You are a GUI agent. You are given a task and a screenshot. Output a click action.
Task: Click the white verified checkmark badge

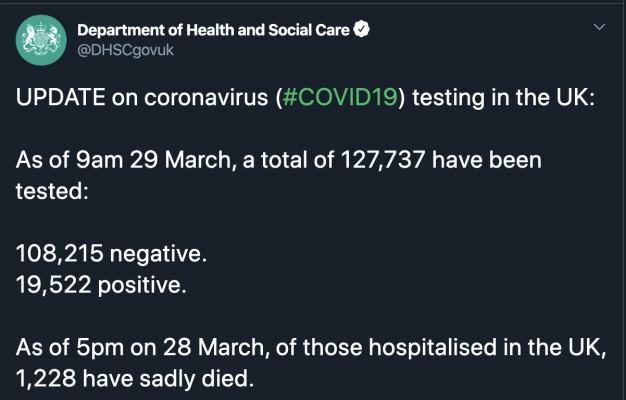click(x=362, y=29)
